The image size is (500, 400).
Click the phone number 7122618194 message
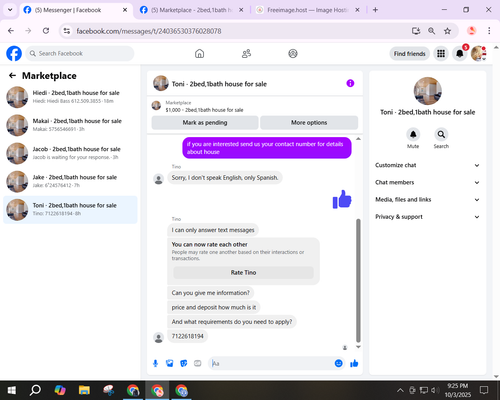point(187,336)
